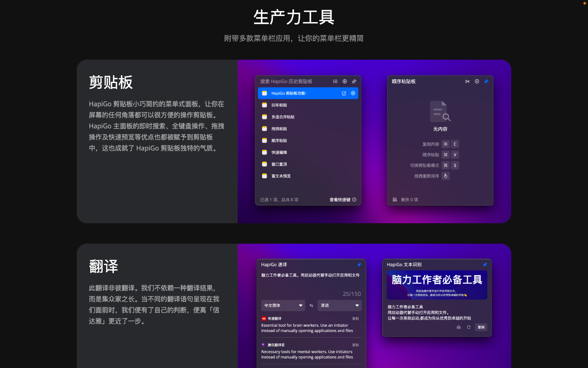Click the swap languages arrows icon

pyautogui.click(x=311, y=305)
